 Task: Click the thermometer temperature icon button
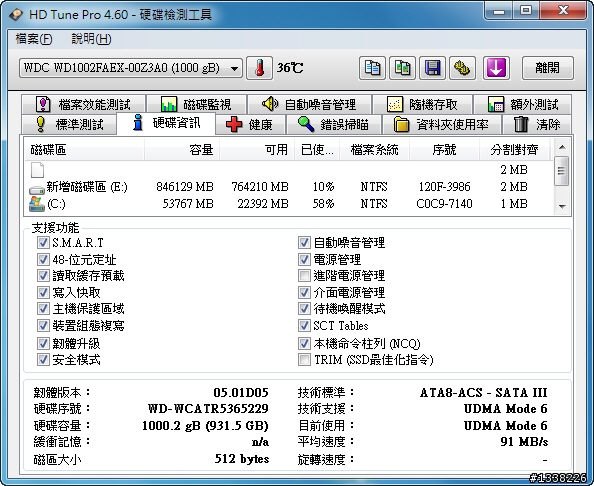tap(259, 68)
